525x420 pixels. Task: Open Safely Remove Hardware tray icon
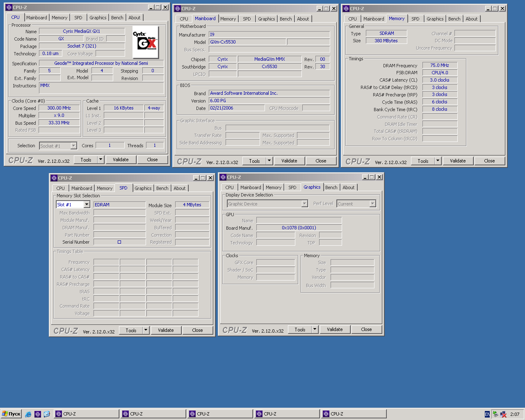tap(495, 414)
